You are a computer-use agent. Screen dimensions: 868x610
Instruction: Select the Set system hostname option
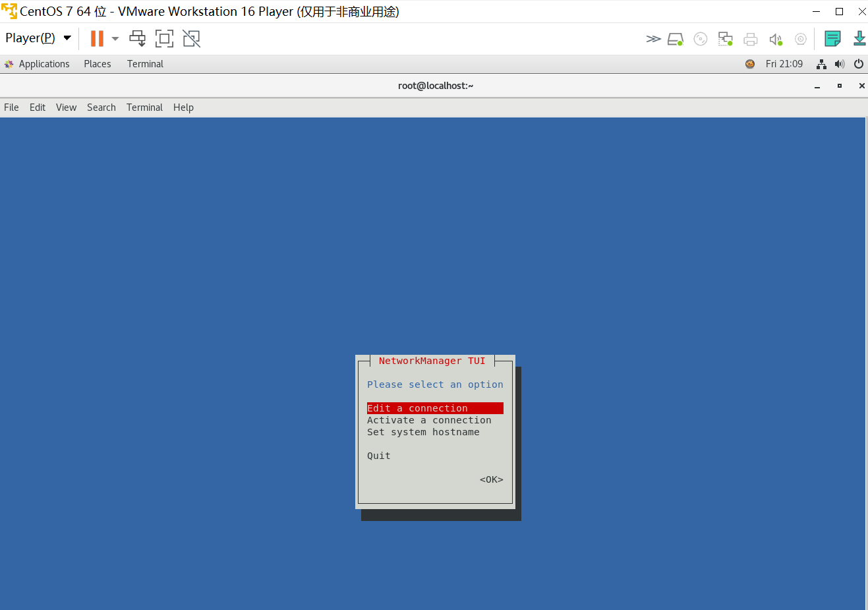click(x=424, y=432)
